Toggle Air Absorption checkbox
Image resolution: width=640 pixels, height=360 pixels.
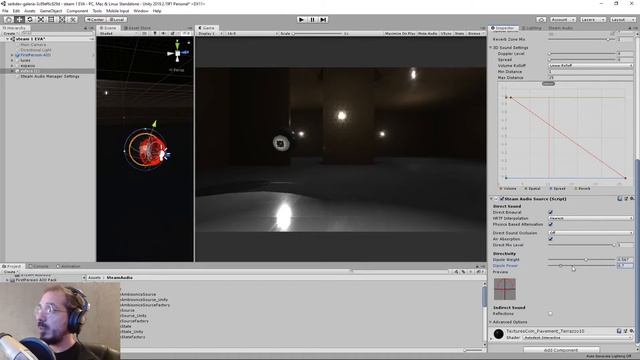coord(550,239)
